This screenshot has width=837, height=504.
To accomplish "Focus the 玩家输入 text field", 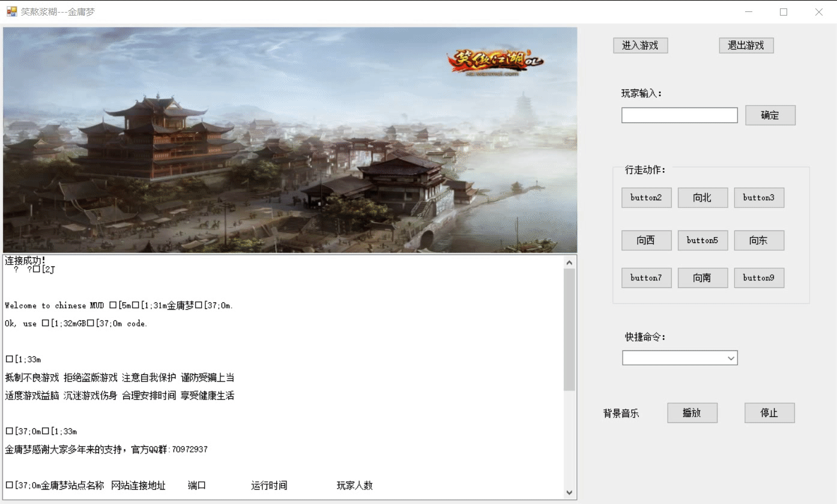I will click(679, 115).
